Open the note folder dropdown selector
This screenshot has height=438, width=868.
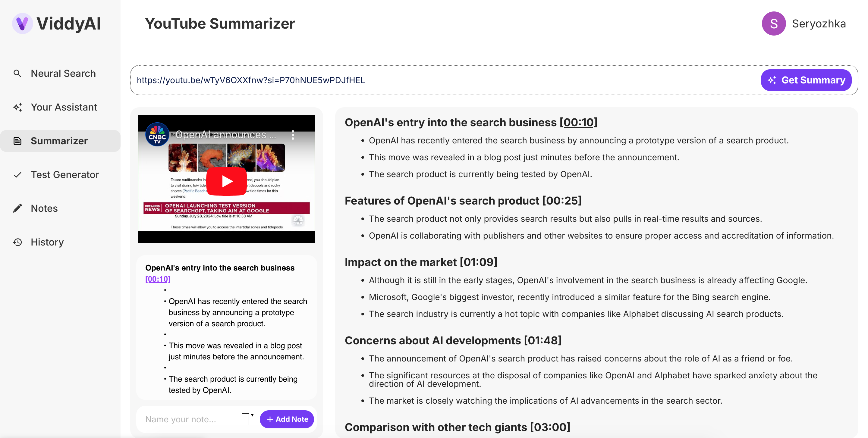pyautogui.click(x=247, y=419)
